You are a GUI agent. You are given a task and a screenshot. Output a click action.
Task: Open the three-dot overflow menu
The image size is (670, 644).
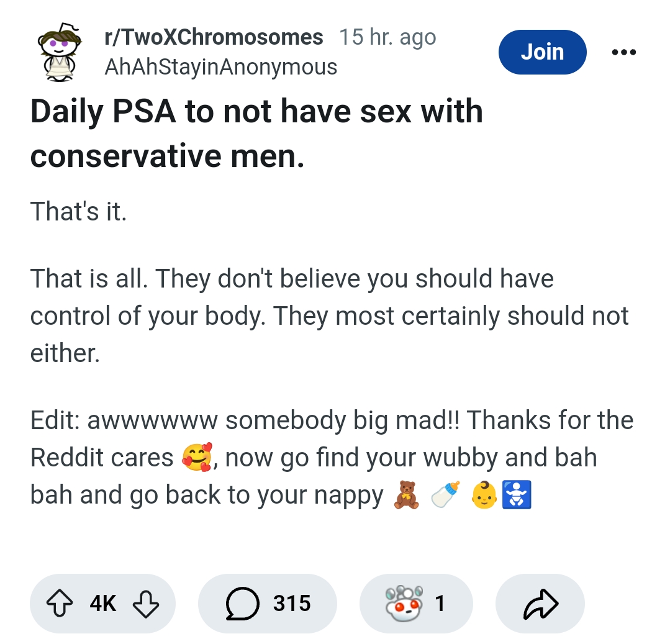[624, 52]
